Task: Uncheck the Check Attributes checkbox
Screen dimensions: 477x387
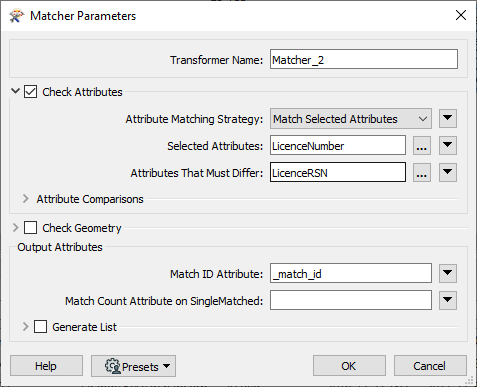Action: click(x=30, y=92)
